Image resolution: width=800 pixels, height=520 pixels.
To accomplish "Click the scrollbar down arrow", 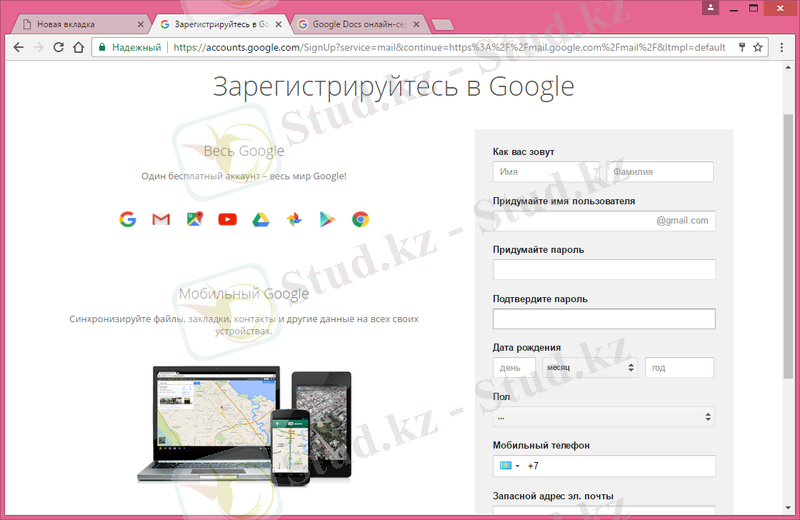I will [x=788, y=508].
